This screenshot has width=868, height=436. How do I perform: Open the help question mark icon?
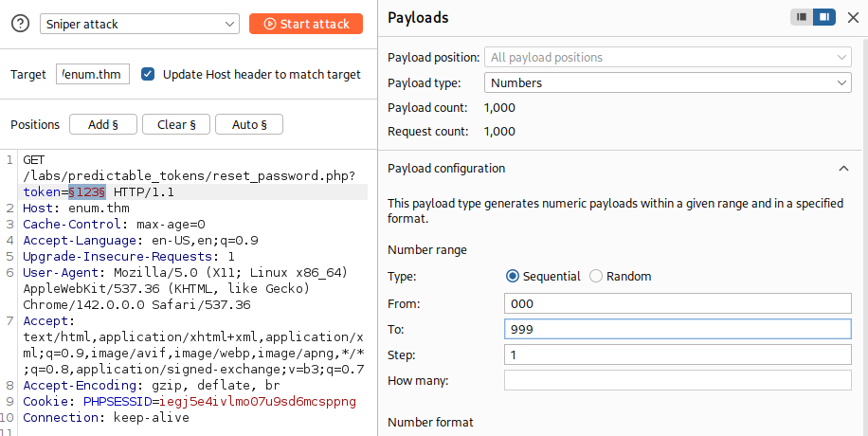pos(21,24)
